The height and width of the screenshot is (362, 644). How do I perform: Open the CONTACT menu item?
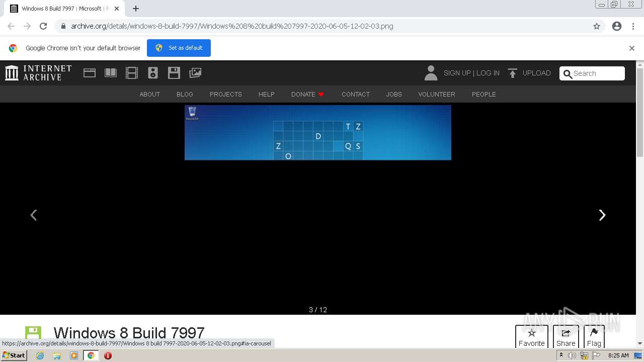pyautogui.click(x=356, y=94)
